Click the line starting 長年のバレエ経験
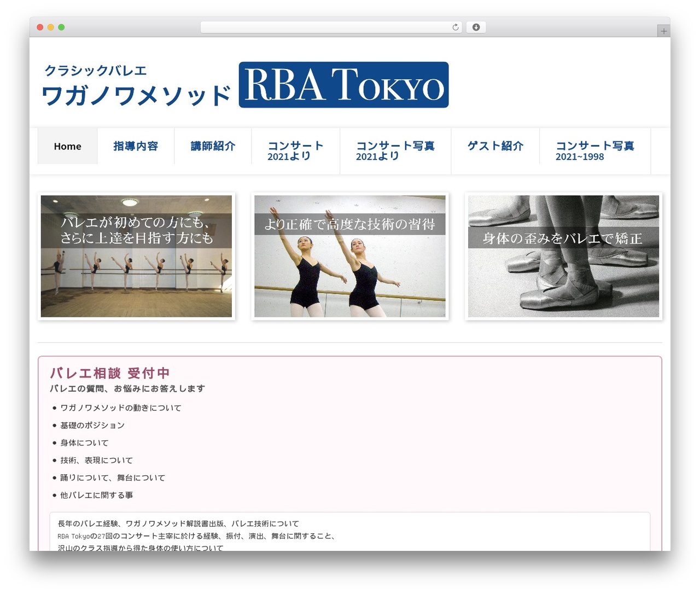 pos(178,524)
